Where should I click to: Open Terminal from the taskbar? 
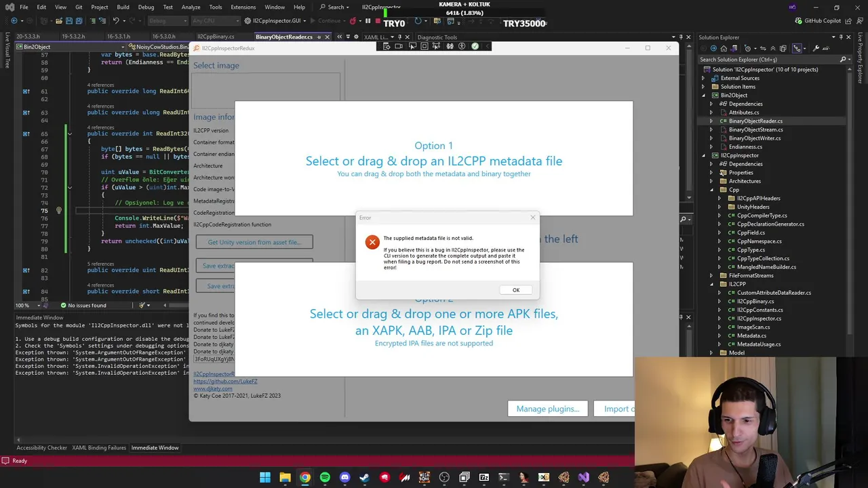[504, 477]
